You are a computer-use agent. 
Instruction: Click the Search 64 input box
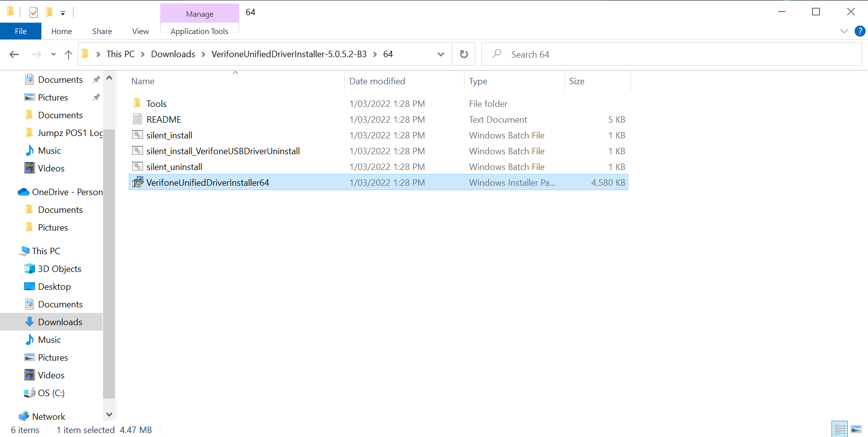click(671, 54)
